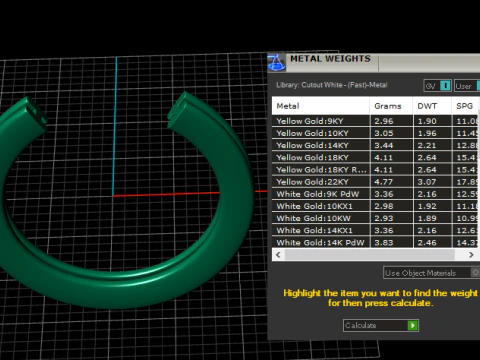Viewport: 480px width, 360px height.
Task: Click the 3.44 grams value
Action: point(384,145)
